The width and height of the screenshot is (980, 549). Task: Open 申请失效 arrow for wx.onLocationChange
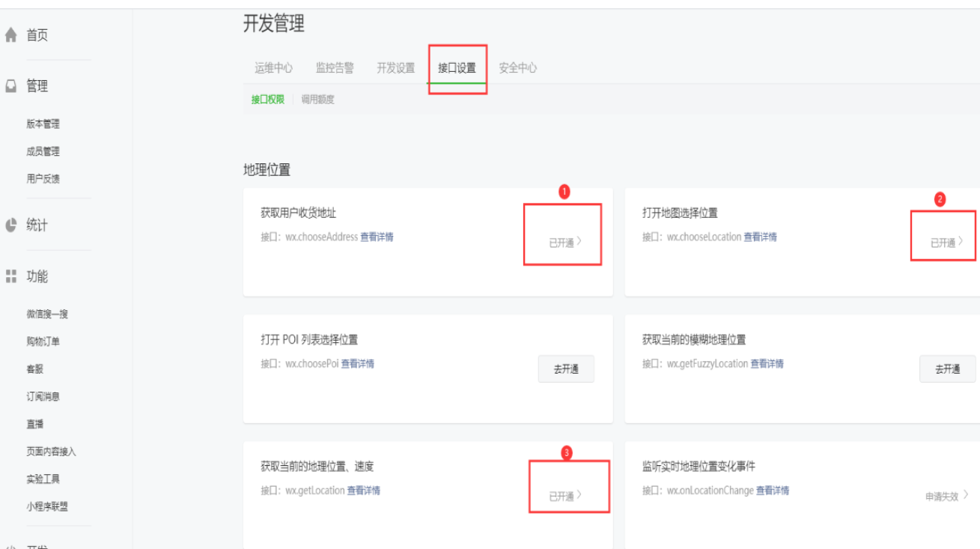966,496
